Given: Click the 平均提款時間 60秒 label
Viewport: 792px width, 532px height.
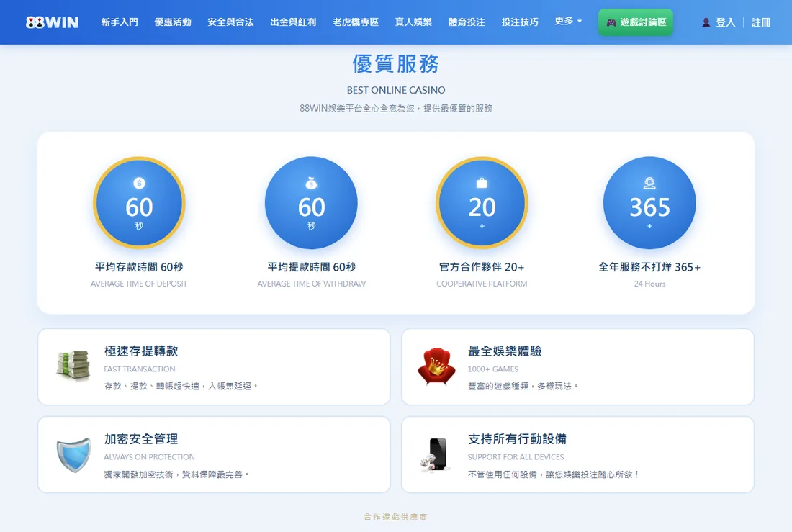Looking at the screenshot, I should [311, 267].
